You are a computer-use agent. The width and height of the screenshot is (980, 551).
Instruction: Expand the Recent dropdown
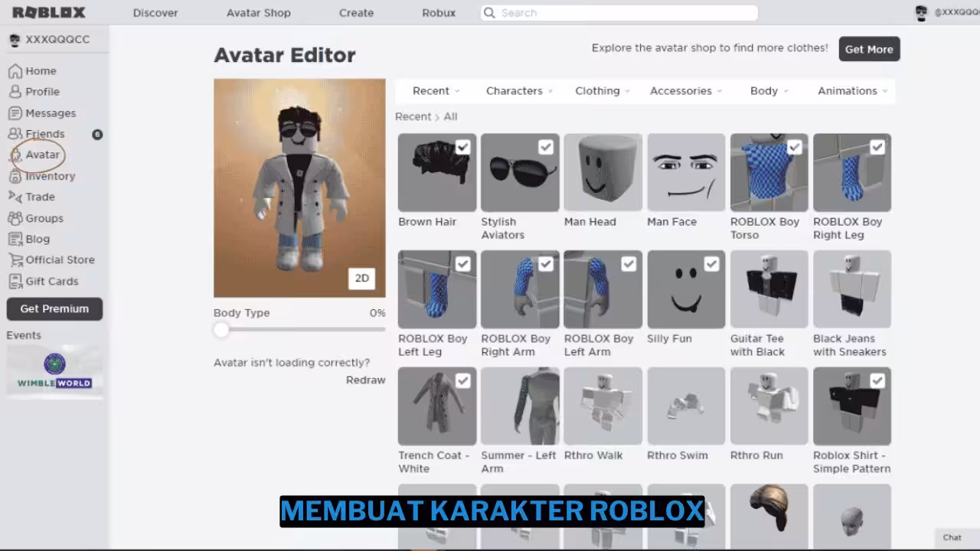tap(436, 90)
